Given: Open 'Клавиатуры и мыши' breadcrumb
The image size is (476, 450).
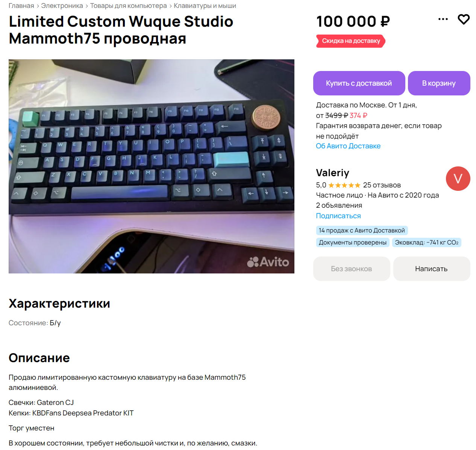Looking at the screenshot, I should (x=205, y=6).
